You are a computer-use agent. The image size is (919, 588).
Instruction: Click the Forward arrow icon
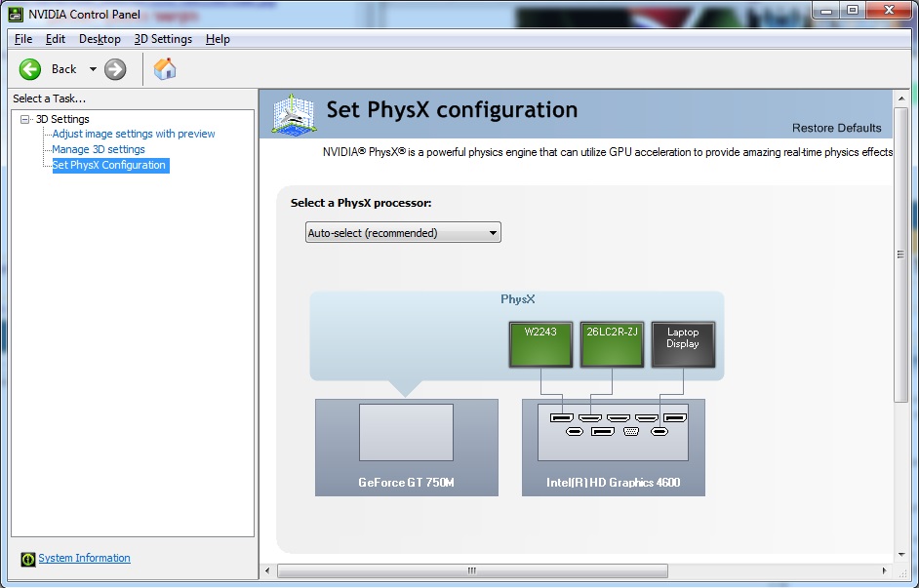[x=115, y=69]
